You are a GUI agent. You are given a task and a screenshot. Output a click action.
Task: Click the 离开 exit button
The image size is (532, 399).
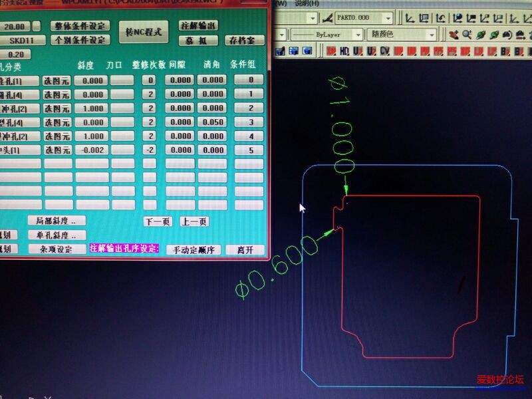pyautogui.click(x=245, y=250)
